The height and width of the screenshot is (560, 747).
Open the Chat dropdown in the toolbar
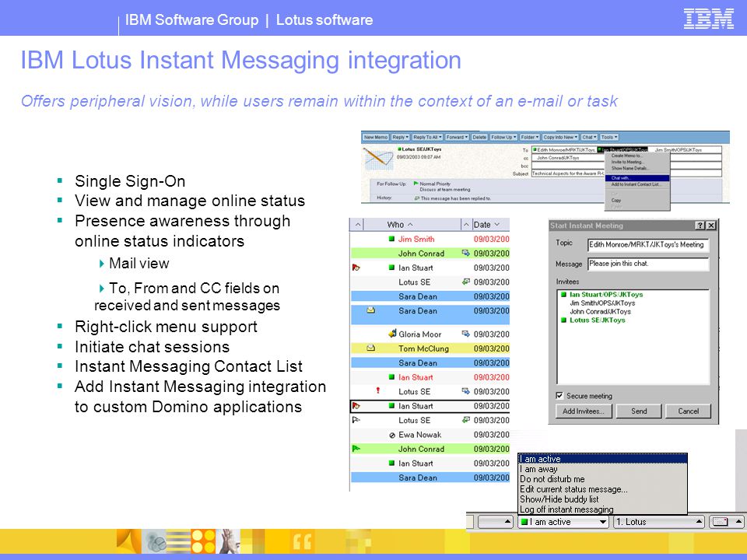pos(589,137)
